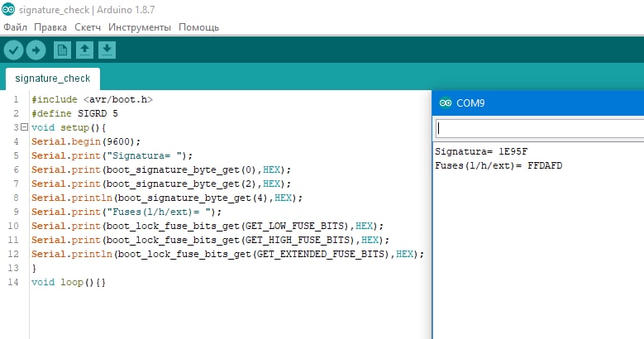Select the signature_check tab

point(53,79)
